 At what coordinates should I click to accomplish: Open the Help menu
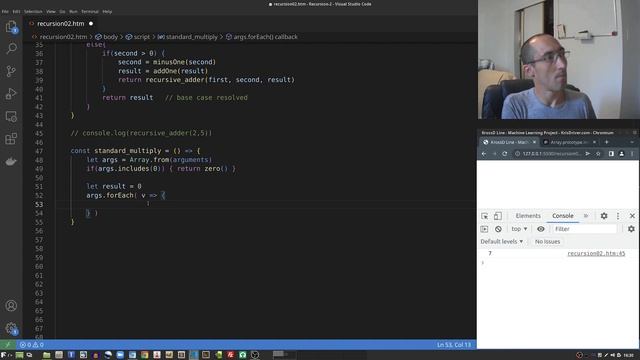[x=107, y=11]
